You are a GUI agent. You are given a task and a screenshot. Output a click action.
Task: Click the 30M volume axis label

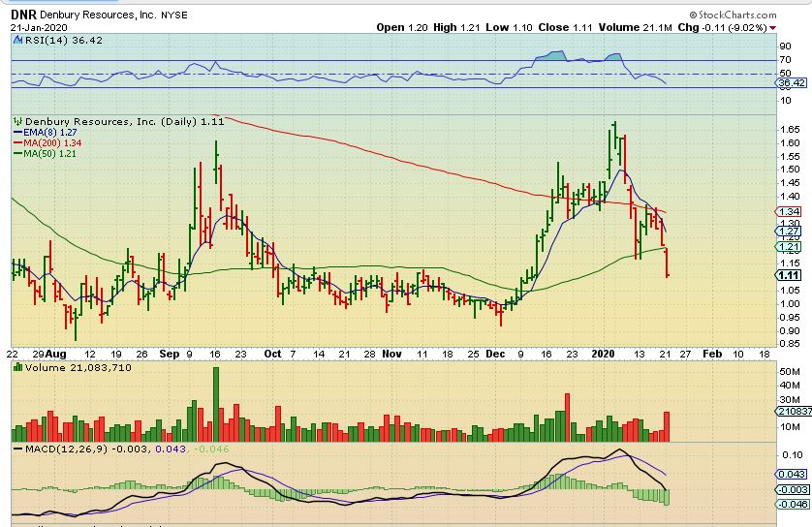point(790,400)
